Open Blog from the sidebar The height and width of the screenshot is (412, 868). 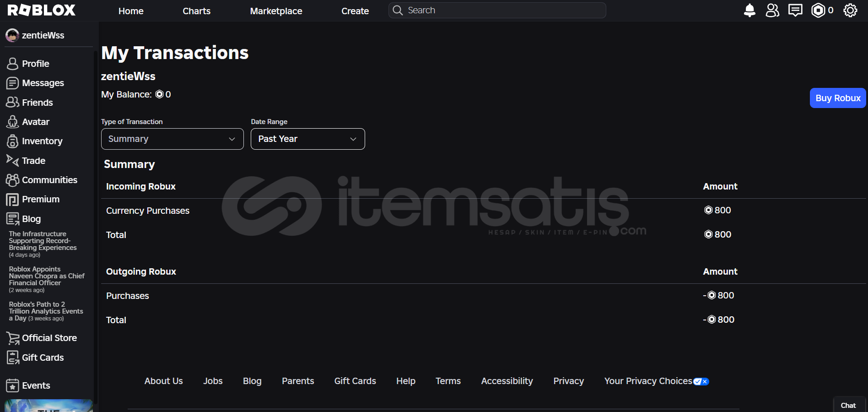coord(23,219)
